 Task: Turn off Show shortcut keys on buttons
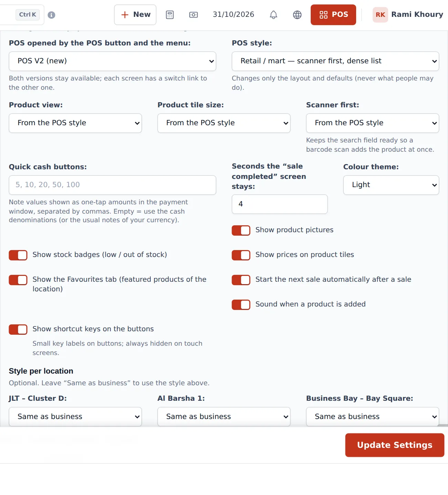point(18,330)
